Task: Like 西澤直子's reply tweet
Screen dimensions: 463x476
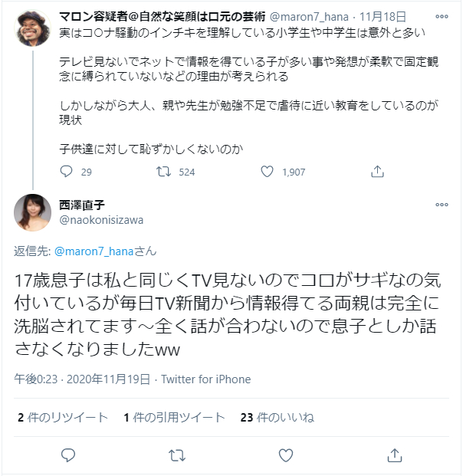Action: click(x=286, y=455)
